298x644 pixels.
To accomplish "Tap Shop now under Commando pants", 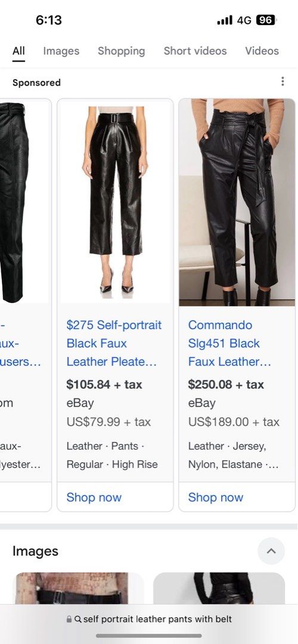I will 216,497.
